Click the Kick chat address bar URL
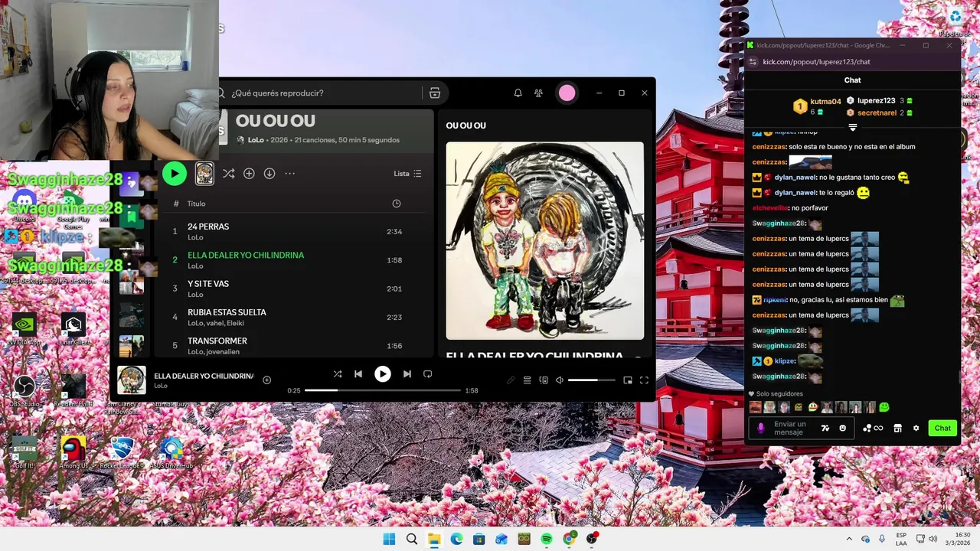This screenshot has width=980, height=551. click(x=816, y=62)
